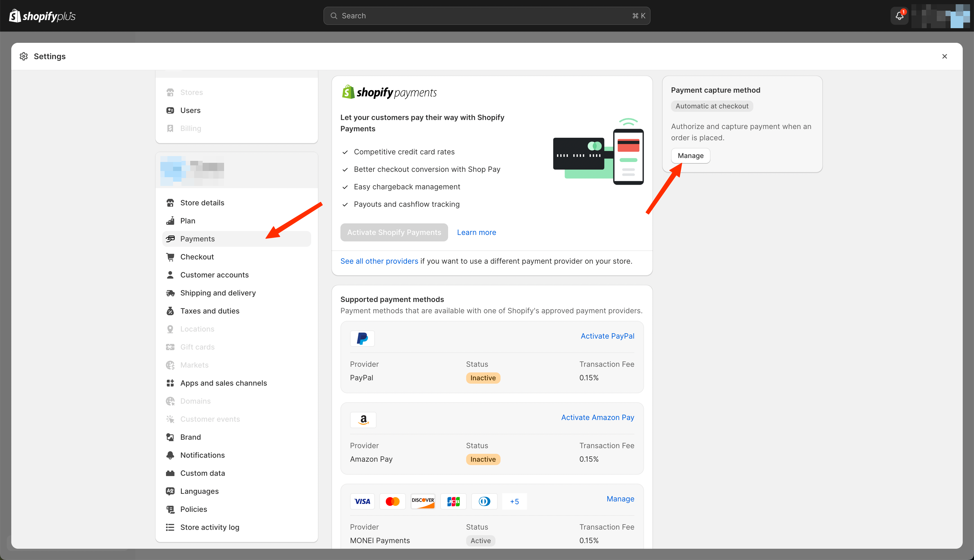Click the Customer accounts person icon
974x560 pixels.
170,275
